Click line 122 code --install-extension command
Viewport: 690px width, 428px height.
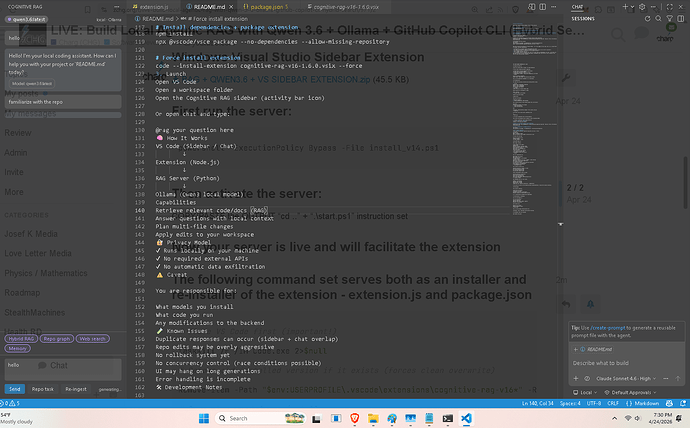259,66
